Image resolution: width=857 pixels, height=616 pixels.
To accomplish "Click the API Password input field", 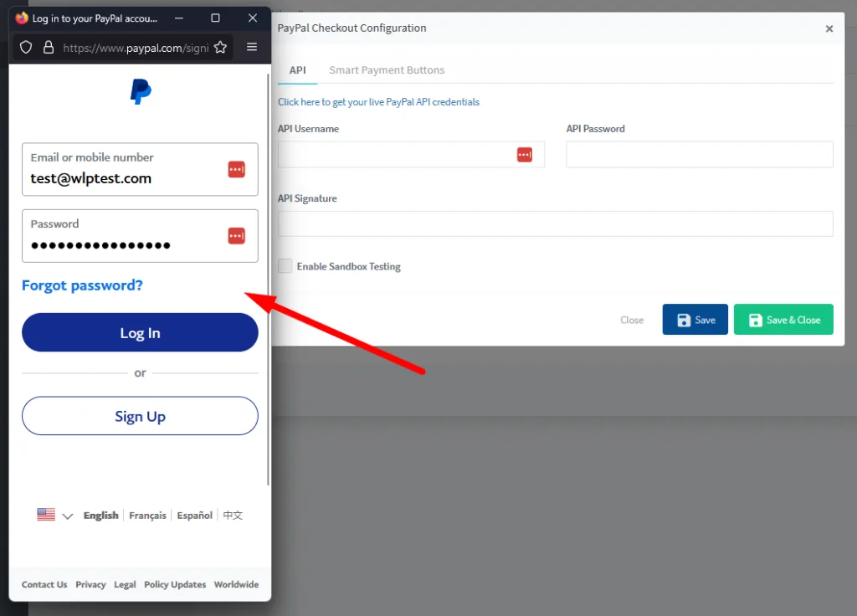I will click(x=700, y=155).
